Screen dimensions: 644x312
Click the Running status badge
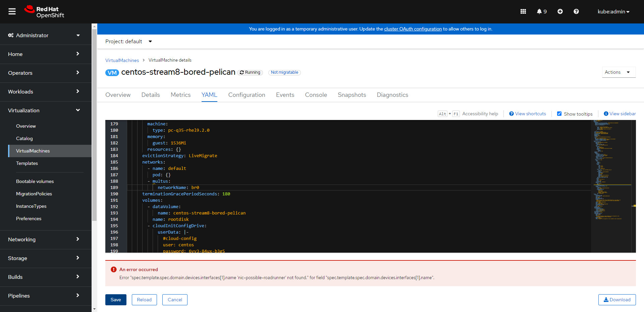[250, 72]
